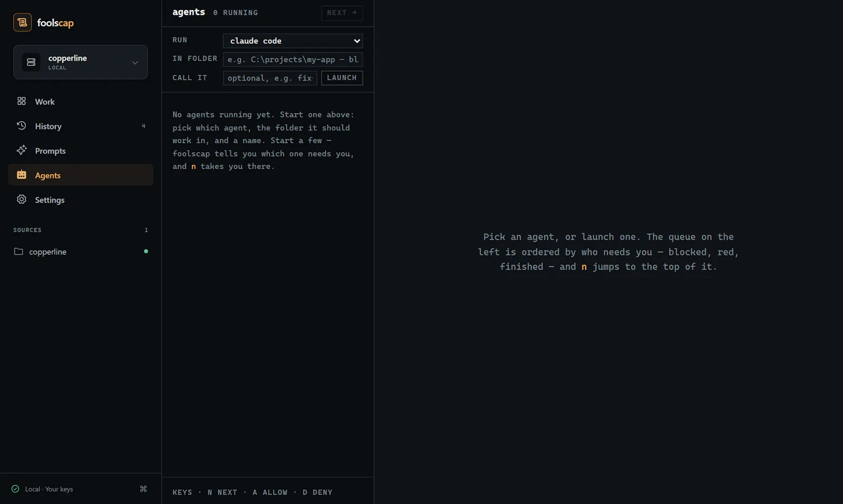Click the SOURCES header label
Image resolution: width=843 pixels, height=504 pixels.
coord(27,230)
